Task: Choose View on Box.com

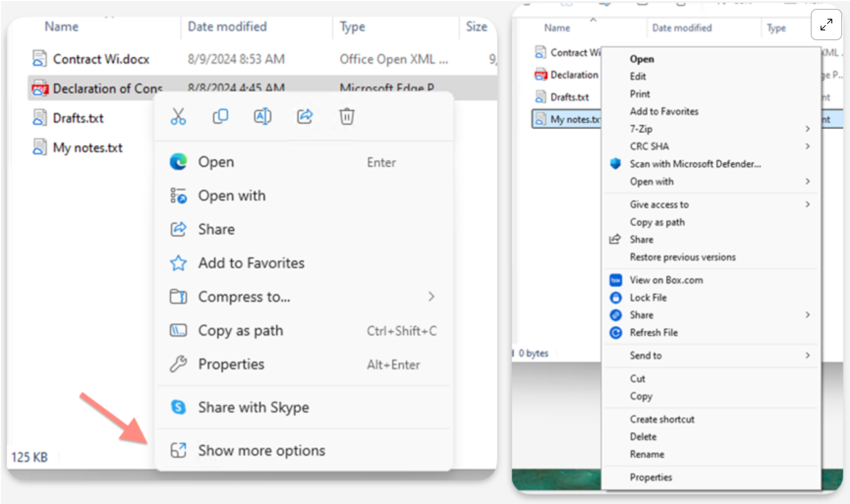Action: pos(666,280)
